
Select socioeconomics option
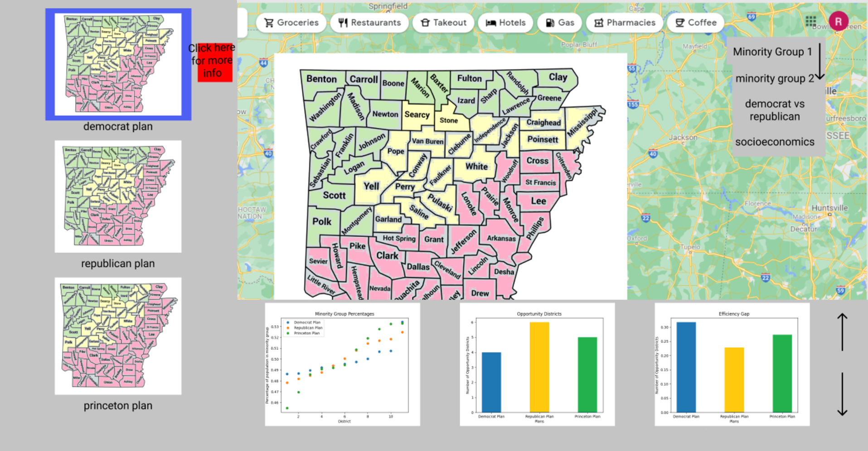pyautogui.click(x=774, y=142)
